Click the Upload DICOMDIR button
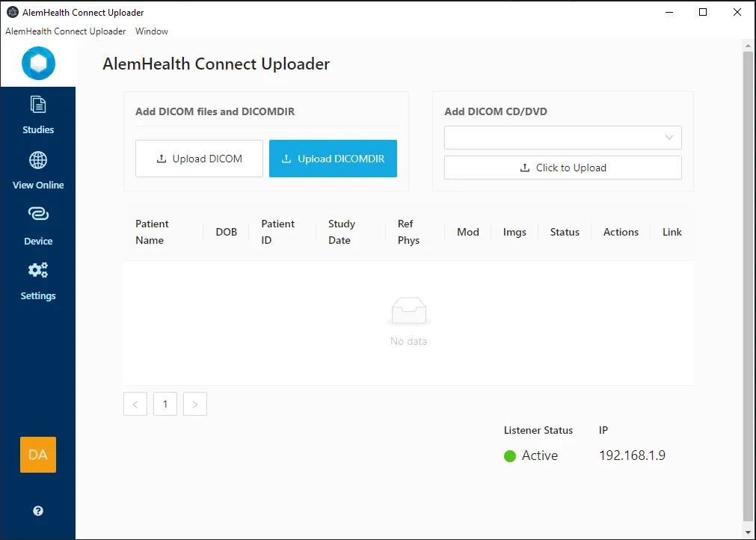 click(x=334, y=159)
